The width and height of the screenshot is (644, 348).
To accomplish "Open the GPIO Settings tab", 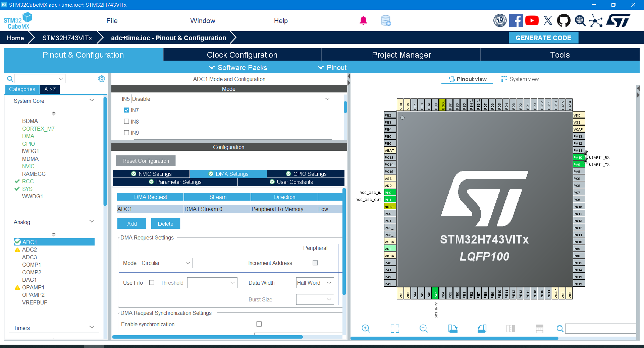I will click(x=306, y=174).
